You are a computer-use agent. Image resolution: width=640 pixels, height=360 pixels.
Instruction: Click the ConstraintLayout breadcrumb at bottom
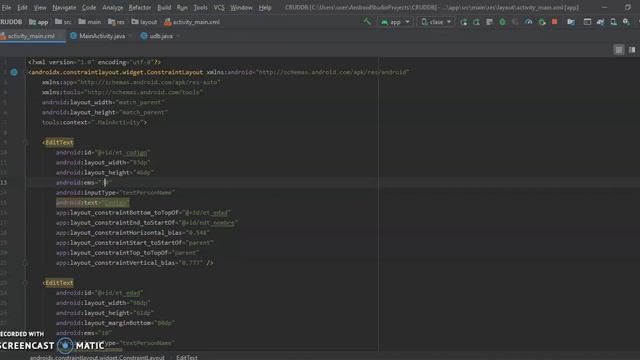click(97, 357)
